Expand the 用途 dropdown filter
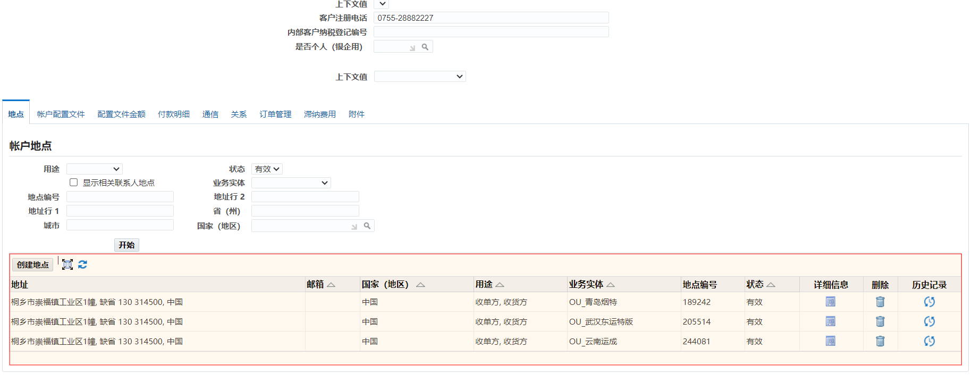Image resolution: width=980 pixels, height=381 pixels. [95, 169]
